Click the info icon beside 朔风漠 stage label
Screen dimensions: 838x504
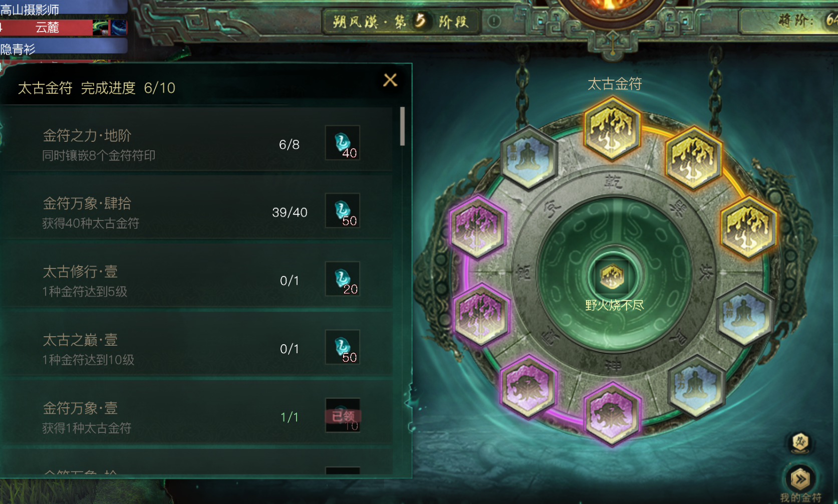coord(494,21)
